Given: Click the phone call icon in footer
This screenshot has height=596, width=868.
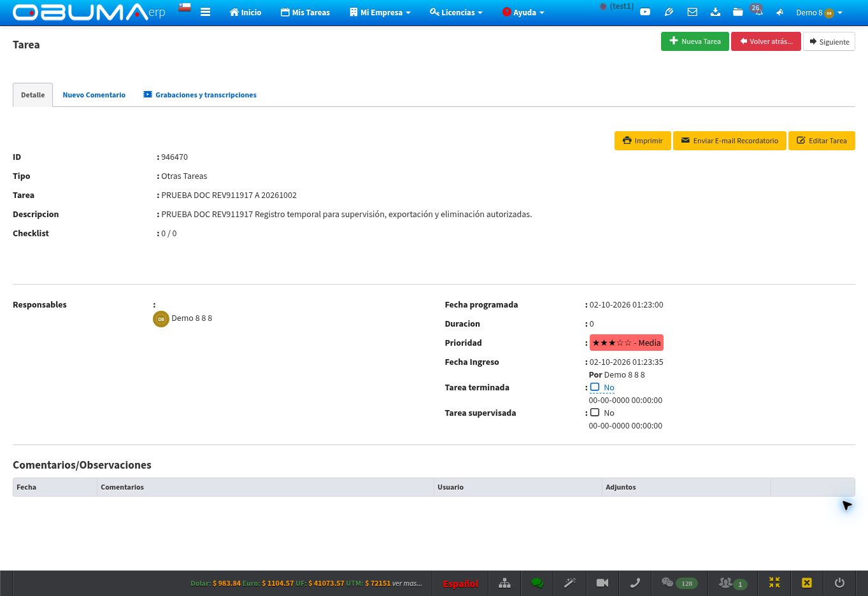Looking at the screenshot, I should (635, 583).
